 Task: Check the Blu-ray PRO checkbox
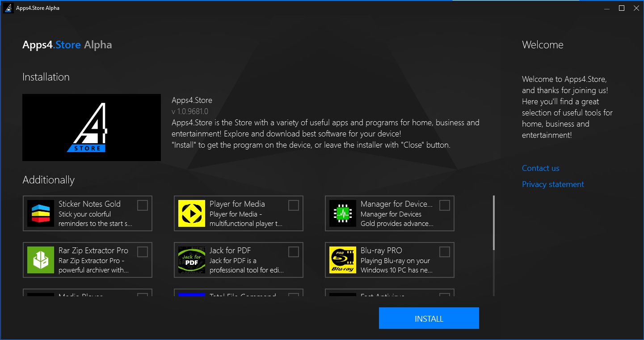[444, 252]
